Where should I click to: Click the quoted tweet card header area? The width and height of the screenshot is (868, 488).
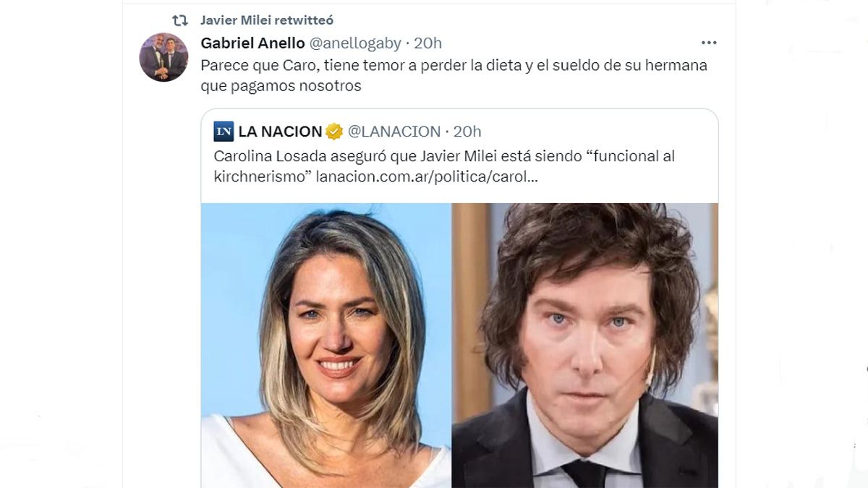[x=459, y=132]
